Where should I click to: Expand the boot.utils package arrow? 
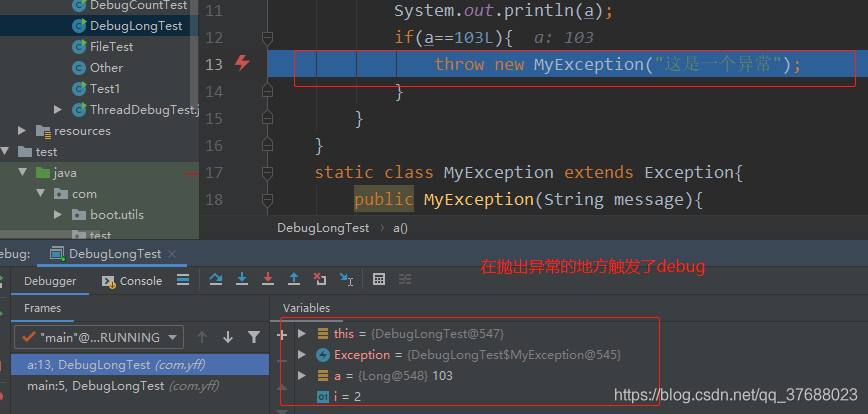[58, 215]
